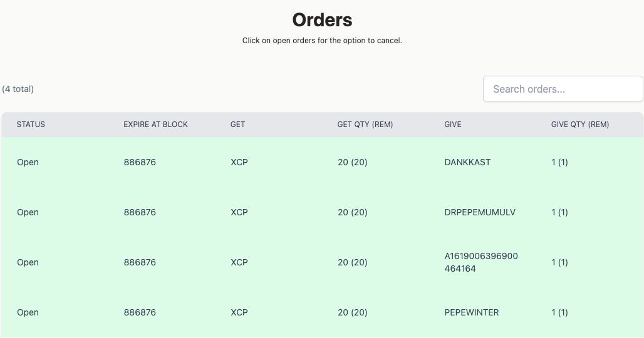This screenshot has width=644, height=338.
Task: Open the DANKKAST order to cancel
Action: [467, 162]
